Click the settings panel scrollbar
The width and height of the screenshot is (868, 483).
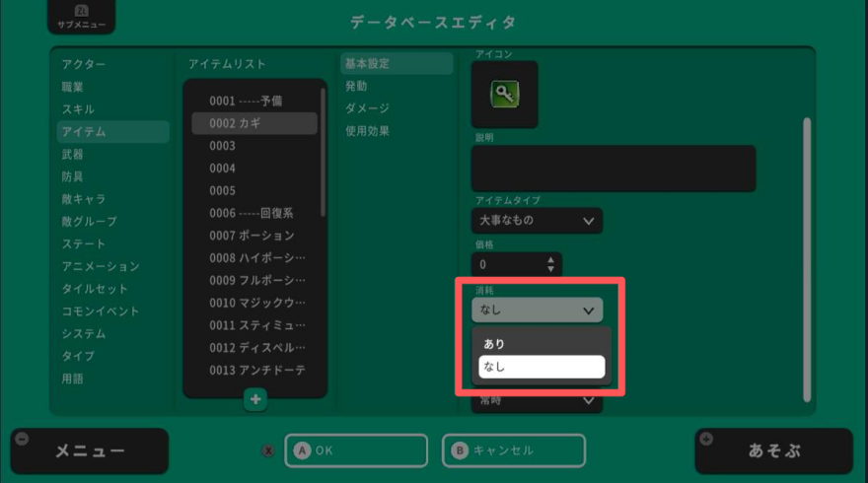[x=807, y=259]
